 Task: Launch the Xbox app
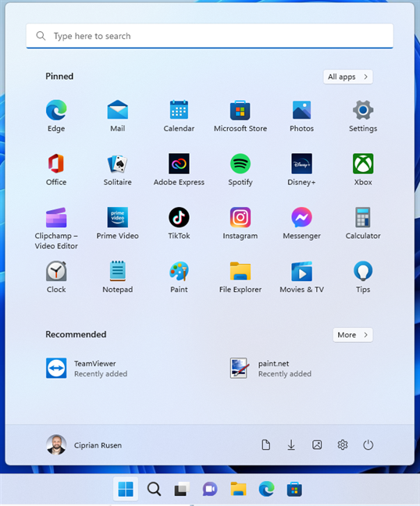363,169
